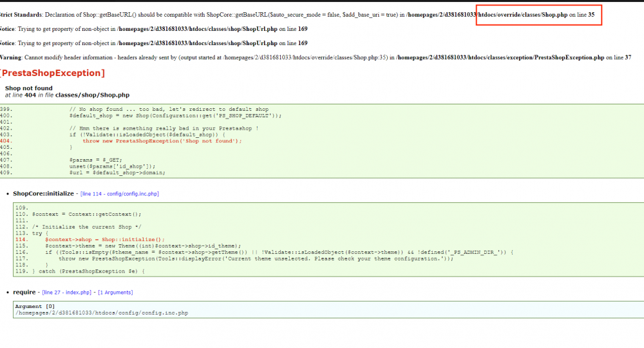The width and height of the screenshot is (644, 348).
Task: Show the '1 Arguments' link details
Action: coord(115,293)
